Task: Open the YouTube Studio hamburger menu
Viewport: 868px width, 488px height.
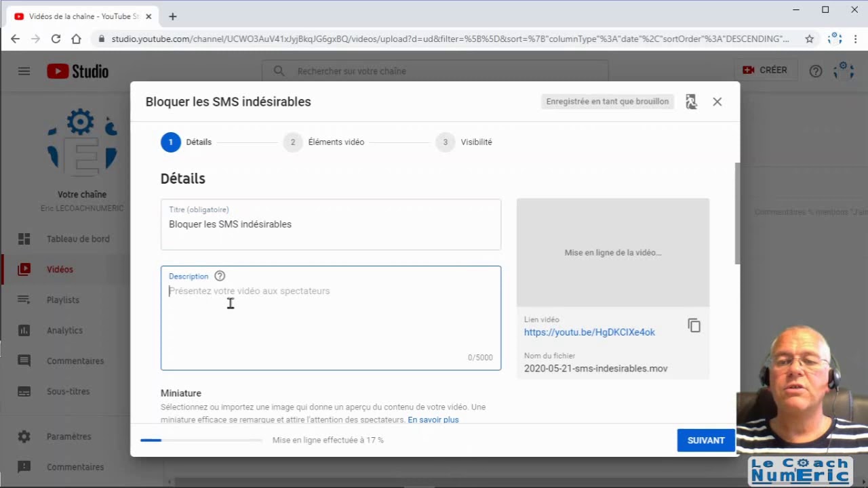Action: coord(24,70)
